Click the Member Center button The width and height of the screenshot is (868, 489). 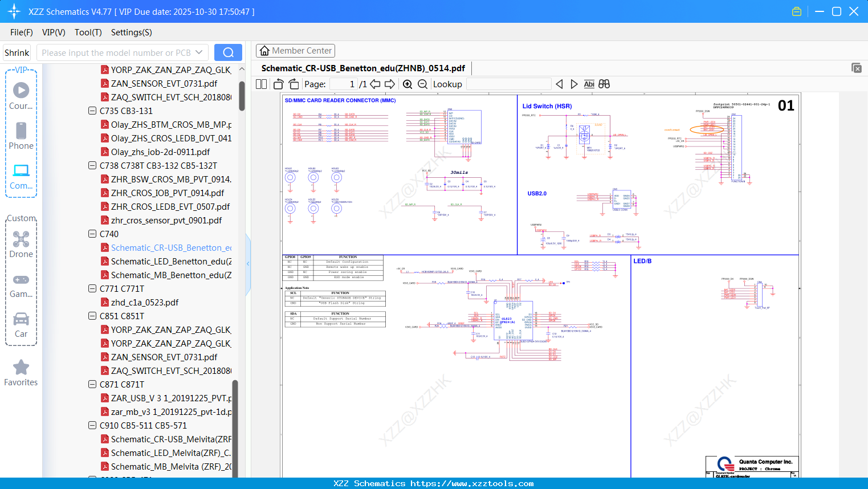[295, 51]
